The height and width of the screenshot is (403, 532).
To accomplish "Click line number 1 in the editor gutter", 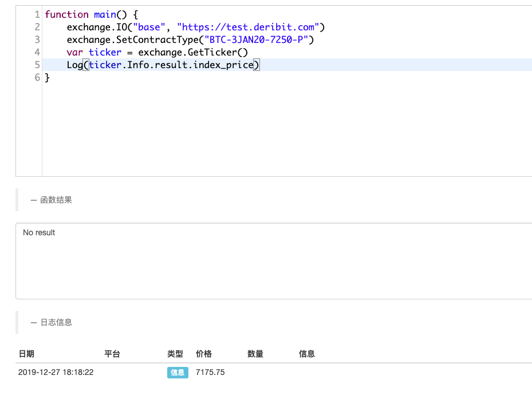I will 37,14.
